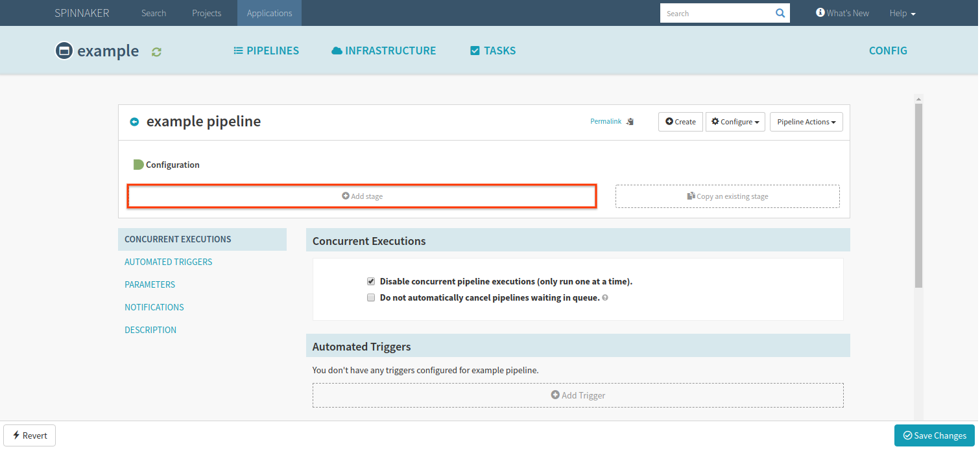
Task: Copy permalink using the clipboard icon
Action: click(630, 122)
